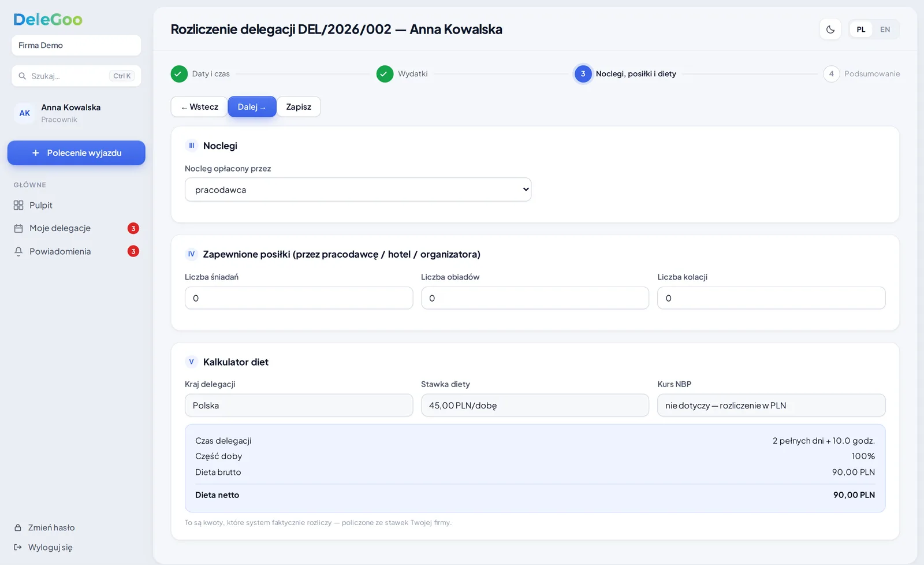The height and width of the screenshot is (565, 924).
Task: Click the Dalej button
Action: pyautogui.click(x=252, y=107)
